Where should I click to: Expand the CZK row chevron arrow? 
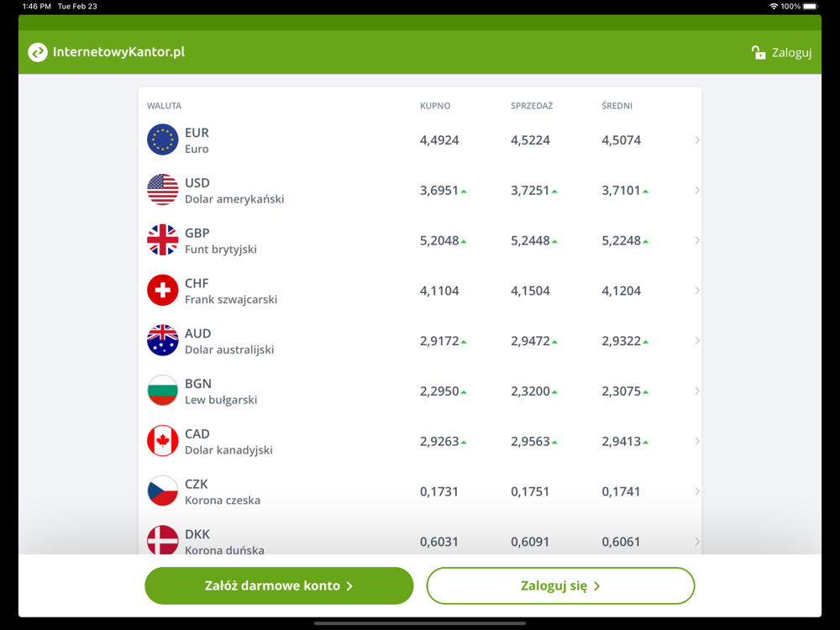[x=696, y=491]
